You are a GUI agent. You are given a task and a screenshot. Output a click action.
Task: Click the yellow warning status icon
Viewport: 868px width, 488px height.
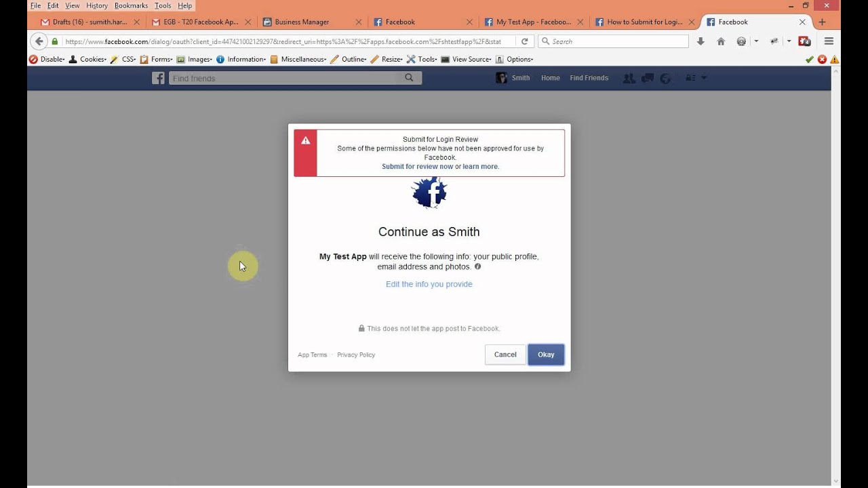834,59
